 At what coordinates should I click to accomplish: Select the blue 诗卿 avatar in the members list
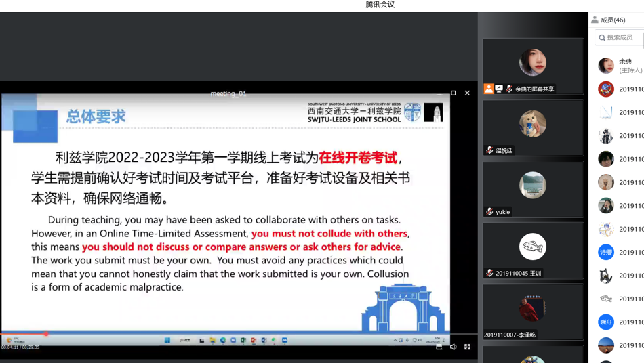tap(606, 252)
